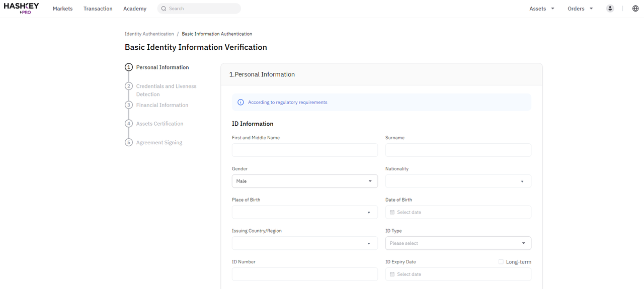Open the Transaction menu

click(x=98, y=9)
